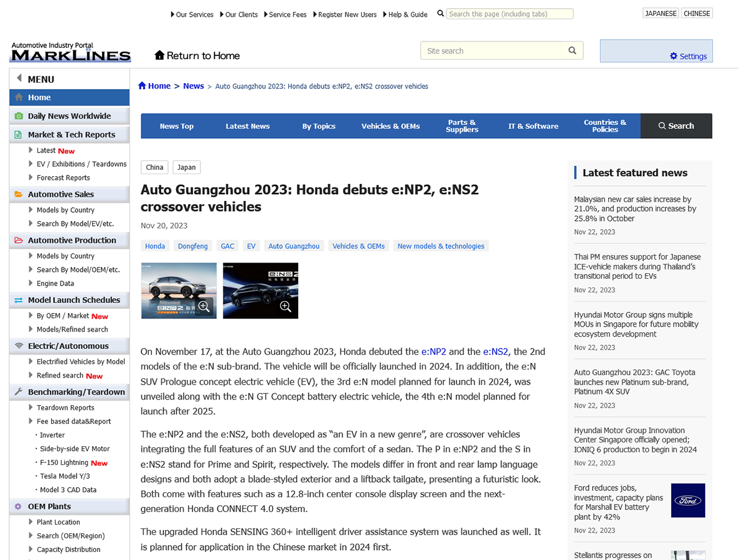The width and height of the screenshot is (747, 560).
Task: Open the Service Fees dropdown
Action: 285,14
